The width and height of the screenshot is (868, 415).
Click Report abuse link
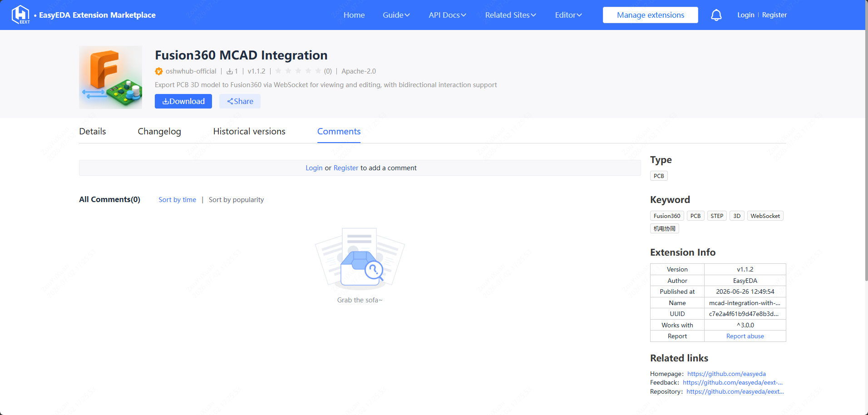[745, 336]
